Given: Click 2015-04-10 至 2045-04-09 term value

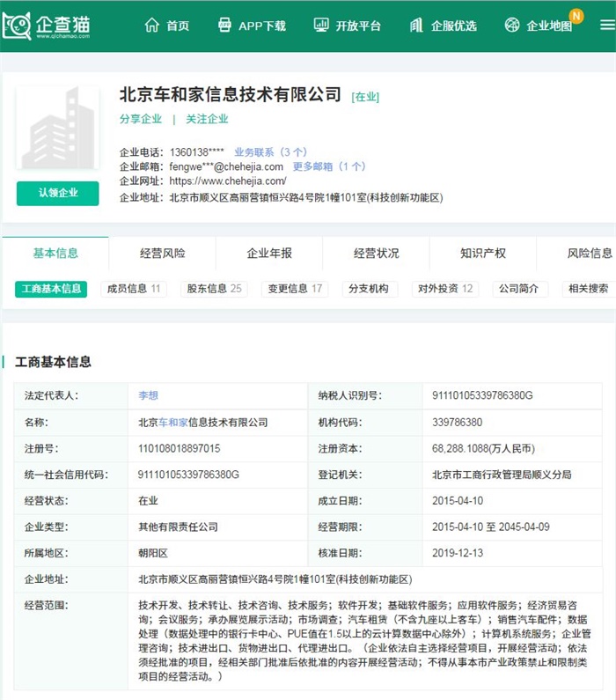Looking at the screenshot, I should 491,527.
